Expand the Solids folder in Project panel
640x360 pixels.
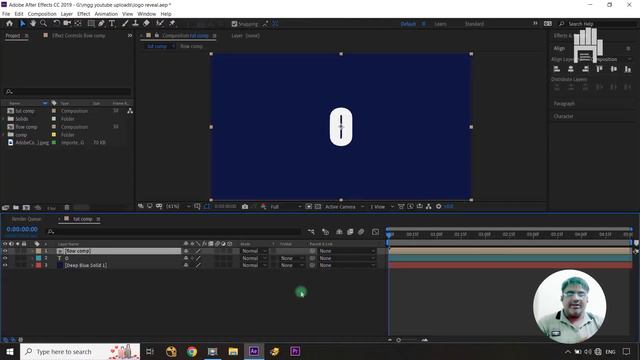click(4, 119)
